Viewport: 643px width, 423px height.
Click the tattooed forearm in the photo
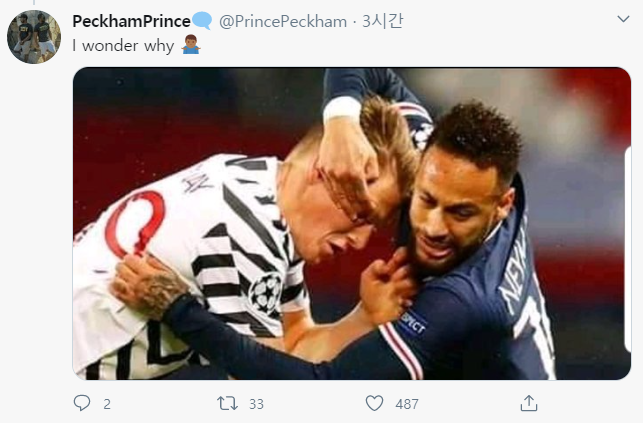pos(152,286)
